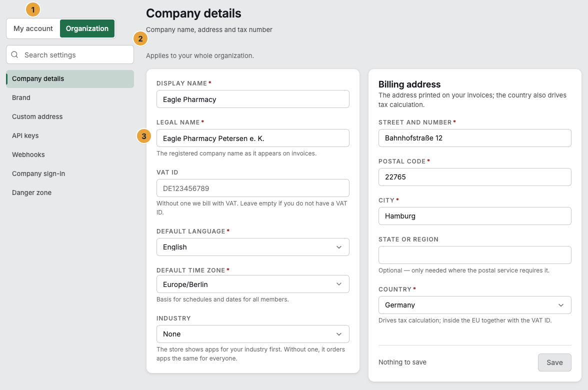Focus the VAT ID field
Viewport: 588px width, 390px height.
(253, 188)
